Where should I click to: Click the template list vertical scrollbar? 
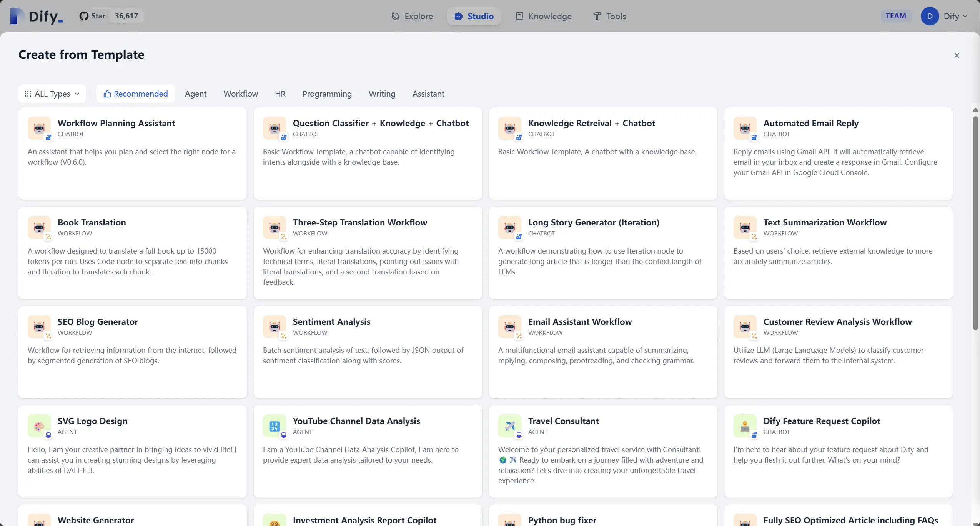[x=975, y=223]
